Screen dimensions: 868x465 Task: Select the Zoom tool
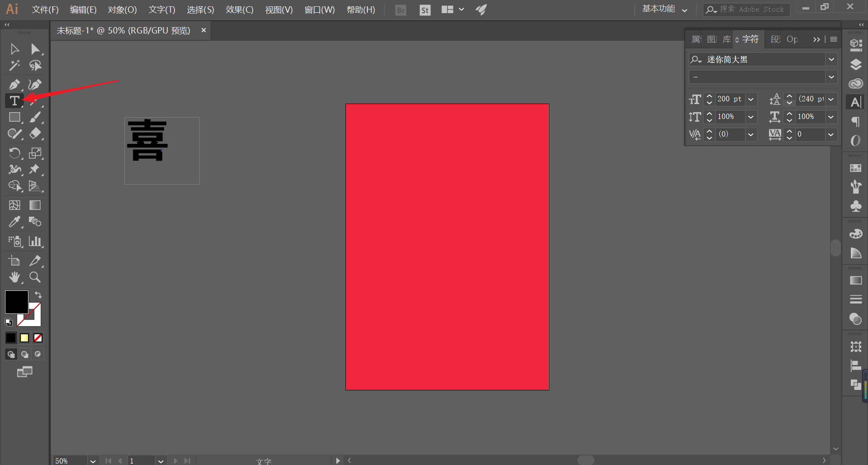pos(35,277)
